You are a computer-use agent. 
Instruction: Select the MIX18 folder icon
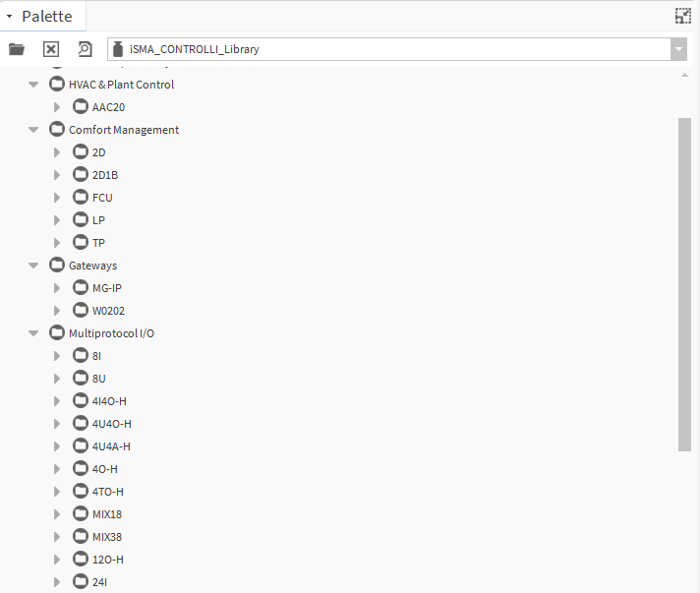(x=81, y=514)
